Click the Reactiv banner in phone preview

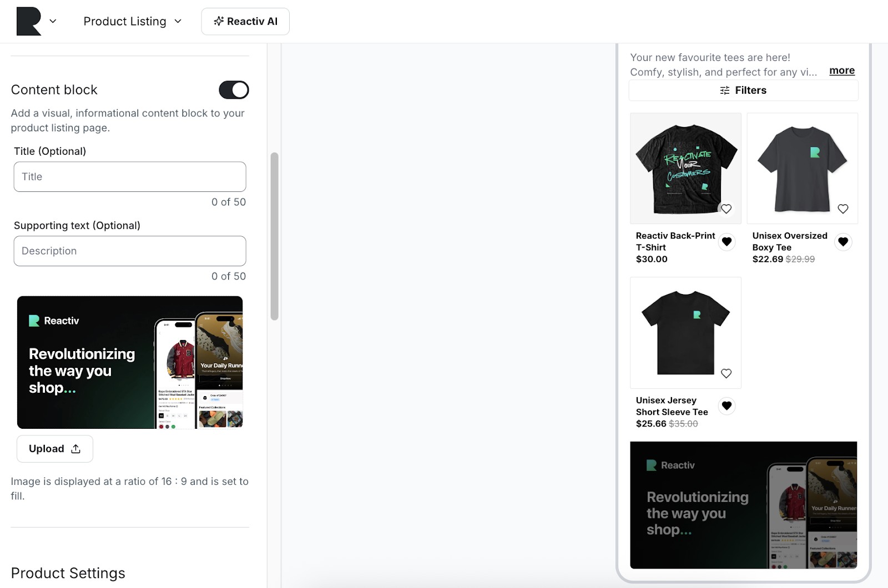tap(743, 505)
